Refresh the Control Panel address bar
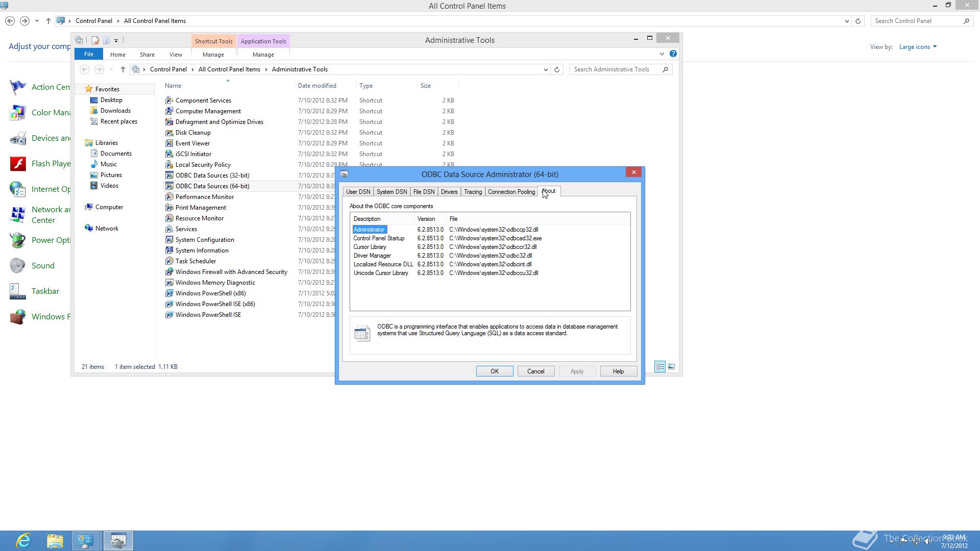 [858, 21]
